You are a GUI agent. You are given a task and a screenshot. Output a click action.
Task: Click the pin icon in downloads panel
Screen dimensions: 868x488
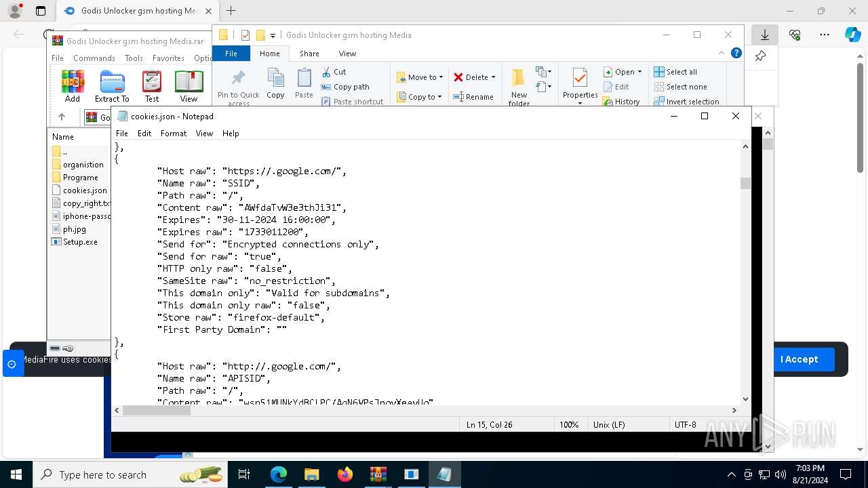[760, 56]
